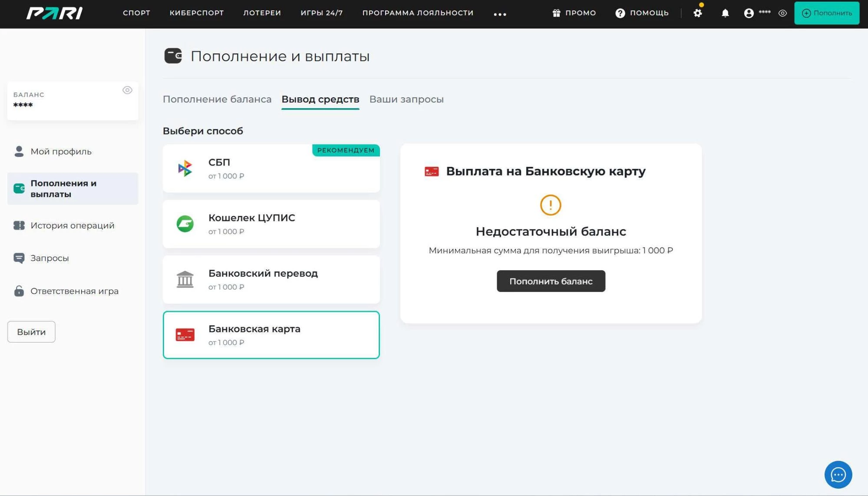Switch to Пополнение баланса tab
868x496 pixels.
tap(217, 99)
